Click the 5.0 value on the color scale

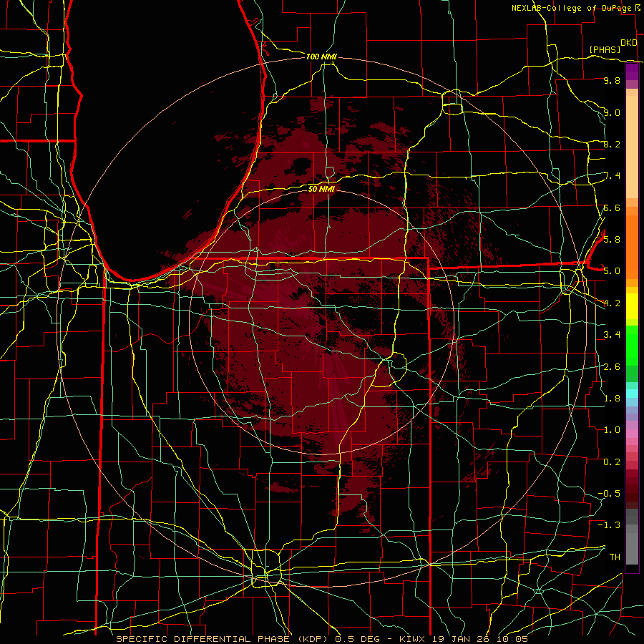point(612,271)
